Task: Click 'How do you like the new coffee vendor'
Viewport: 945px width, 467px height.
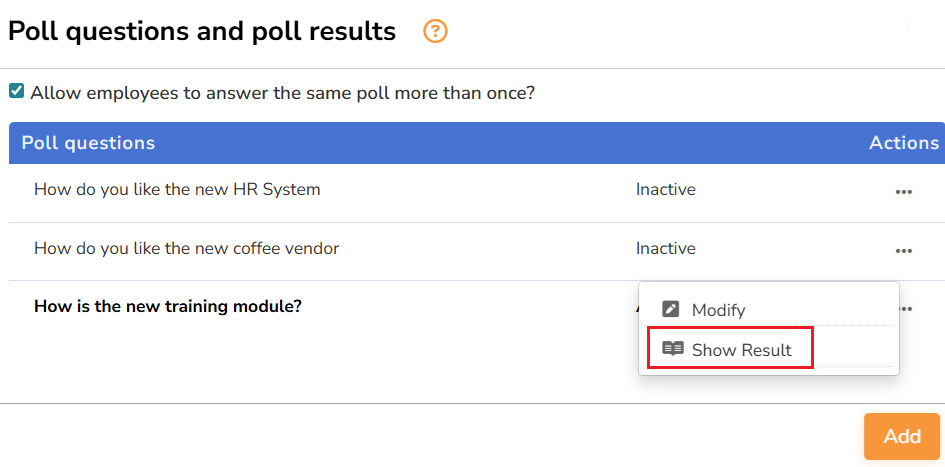Action: (186, 248)
